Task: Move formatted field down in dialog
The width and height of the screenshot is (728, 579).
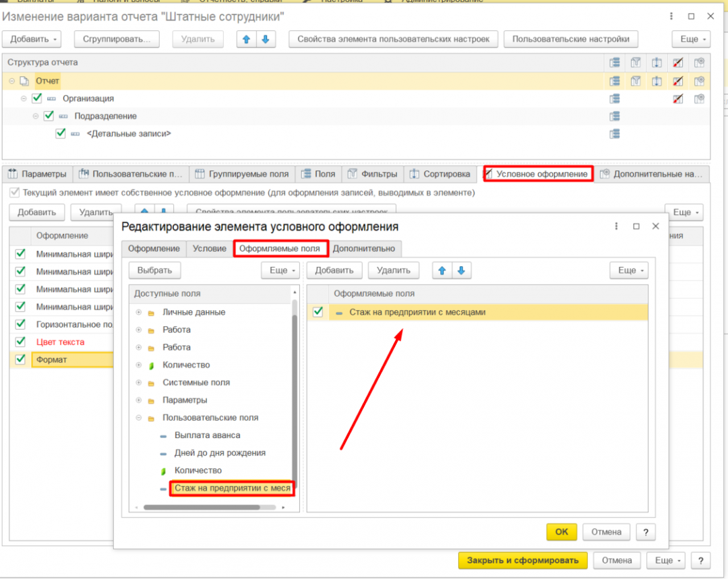Action: [461, 270]
